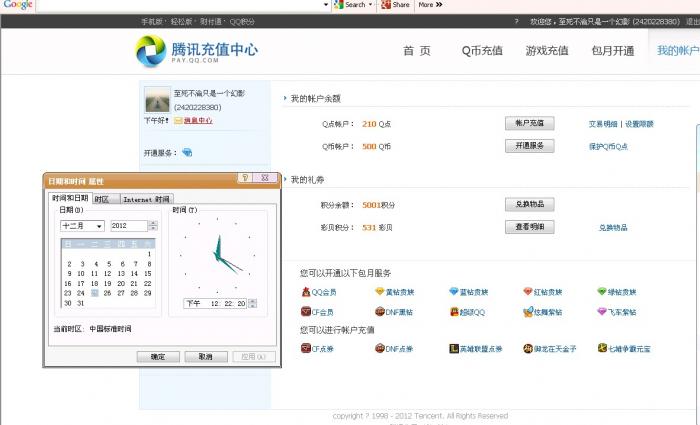Click the DNF点券 recharge icon

(x=380, y=348)
